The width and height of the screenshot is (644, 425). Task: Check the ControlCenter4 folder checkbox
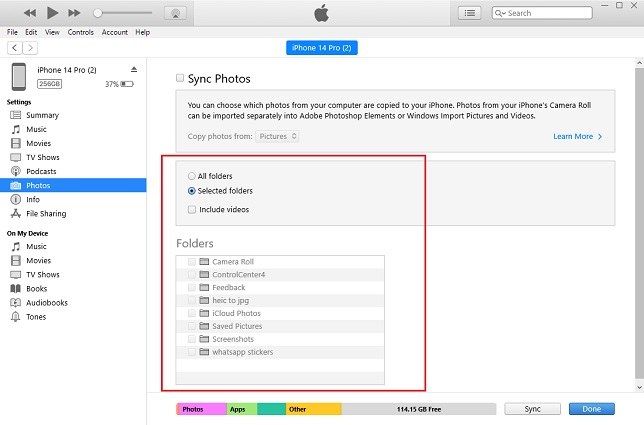(191, 274)
